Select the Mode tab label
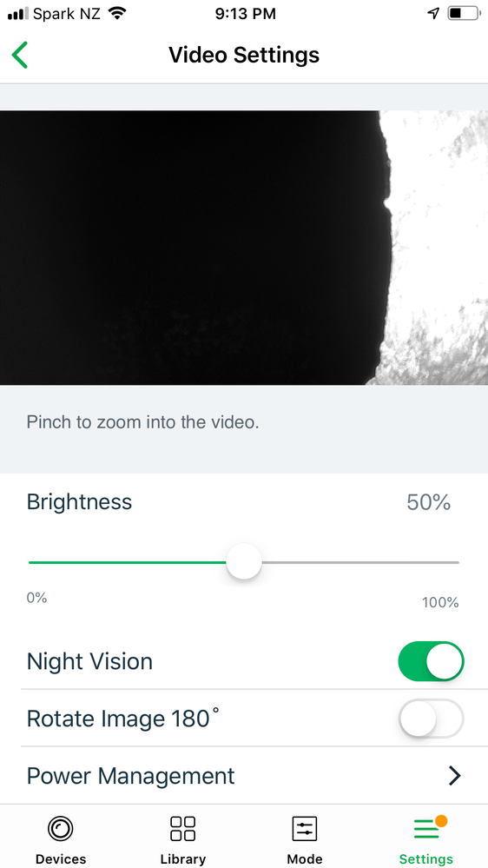488x868 pixels. click(x=304, y=858)
